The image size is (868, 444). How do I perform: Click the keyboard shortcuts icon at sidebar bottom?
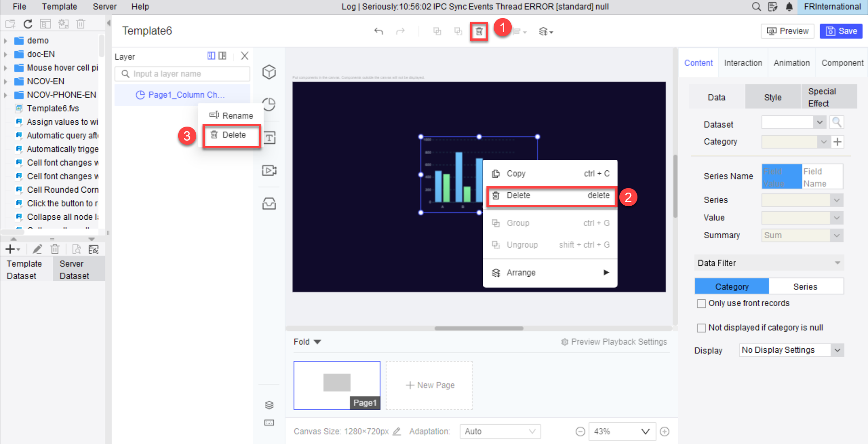[x=269, y=423]
